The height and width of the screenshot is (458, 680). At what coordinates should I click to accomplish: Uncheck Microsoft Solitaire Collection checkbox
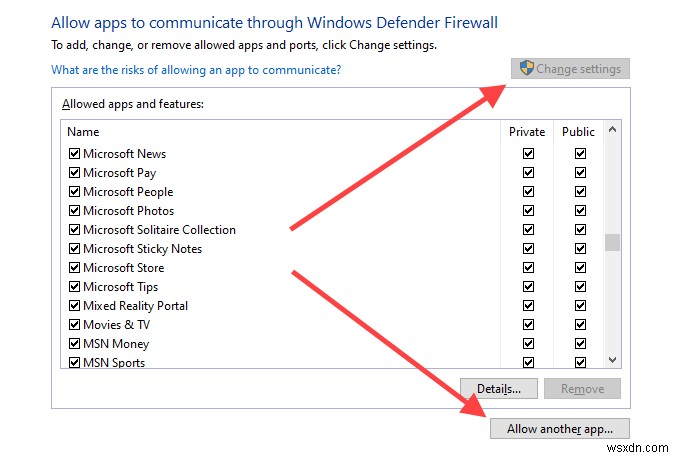pos(74,229)
